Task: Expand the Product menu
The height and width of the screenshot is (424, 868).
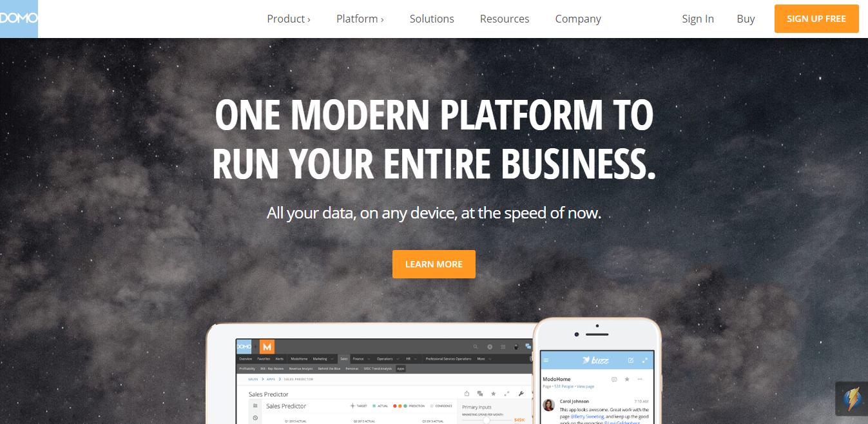Action: coord(289,19)
